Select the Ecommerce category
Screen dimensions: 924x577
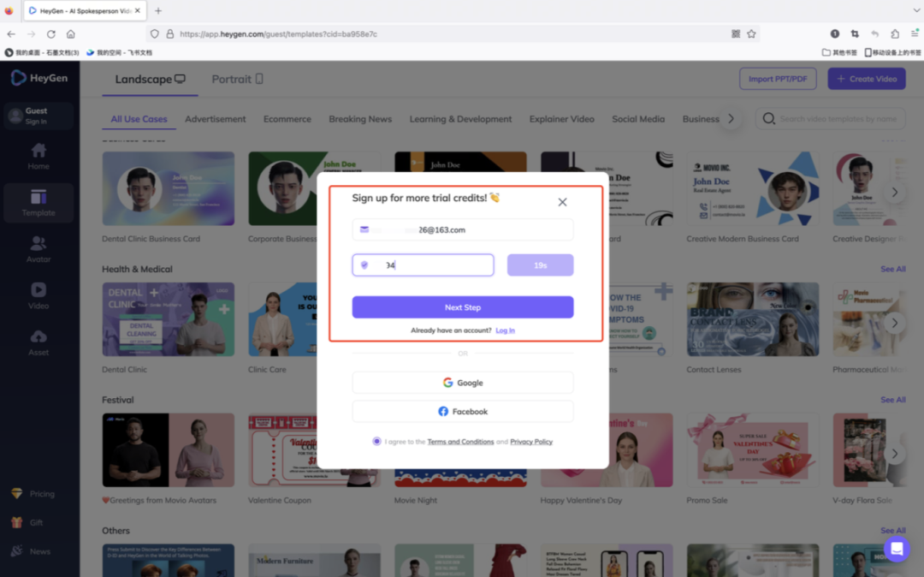pos(287,119)
